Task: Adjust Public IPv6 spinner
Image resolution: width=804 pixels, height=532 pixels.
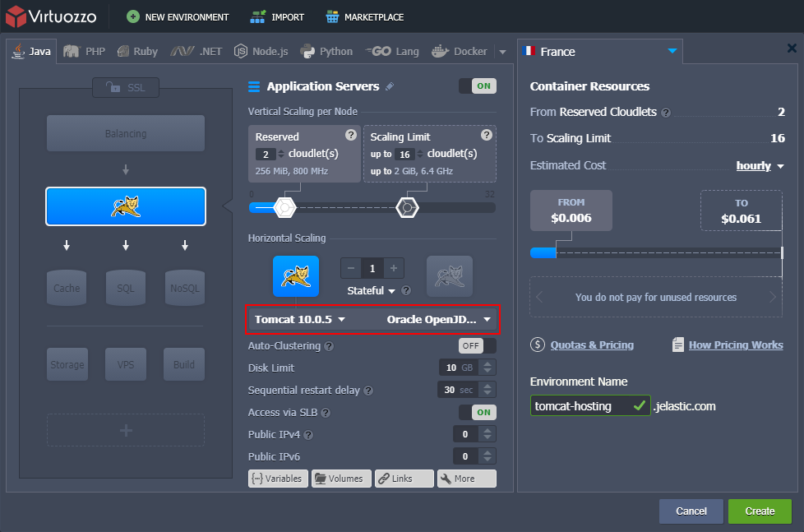Action: [487, 456]
